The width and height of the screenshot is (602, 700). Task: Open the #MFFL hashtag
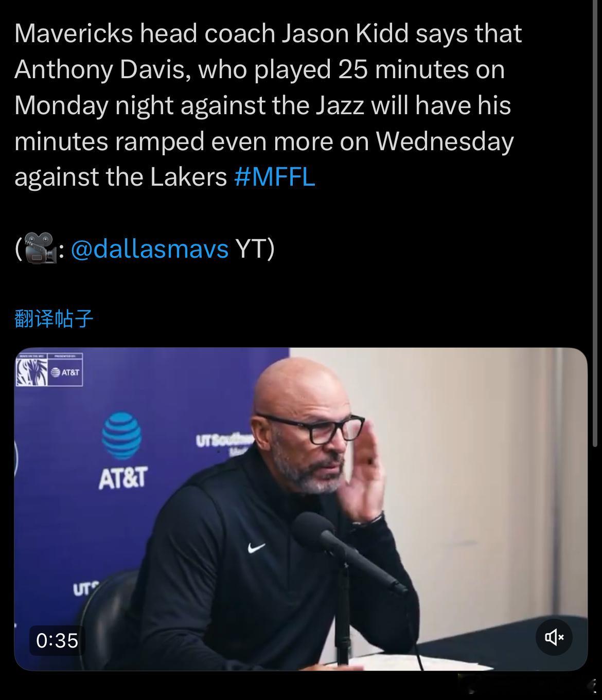coord(274,177)
